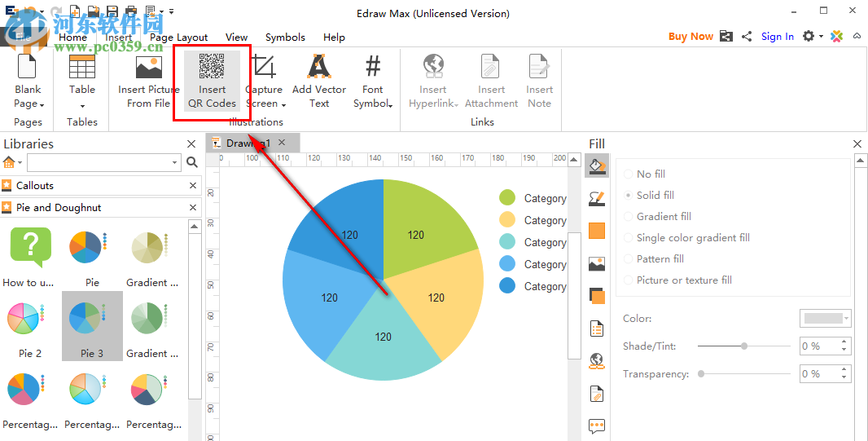
Task: Increase the Shade/Tint percentage stepper
Action: coord(844,342)
